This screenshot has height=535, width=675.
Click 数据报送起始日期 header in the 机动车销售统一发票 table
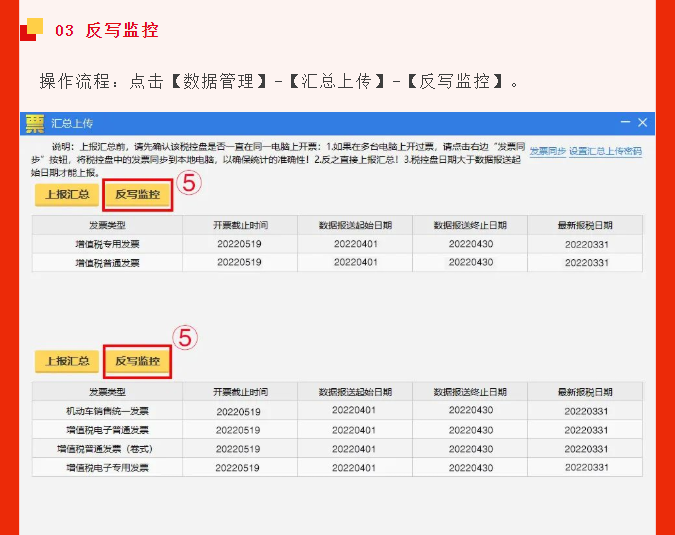(x=355, y=392)
